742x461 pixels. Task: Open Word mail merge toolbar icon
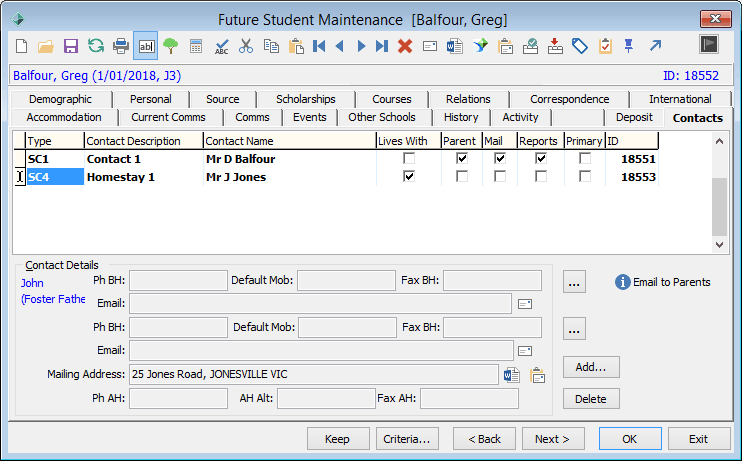[455, 46]
